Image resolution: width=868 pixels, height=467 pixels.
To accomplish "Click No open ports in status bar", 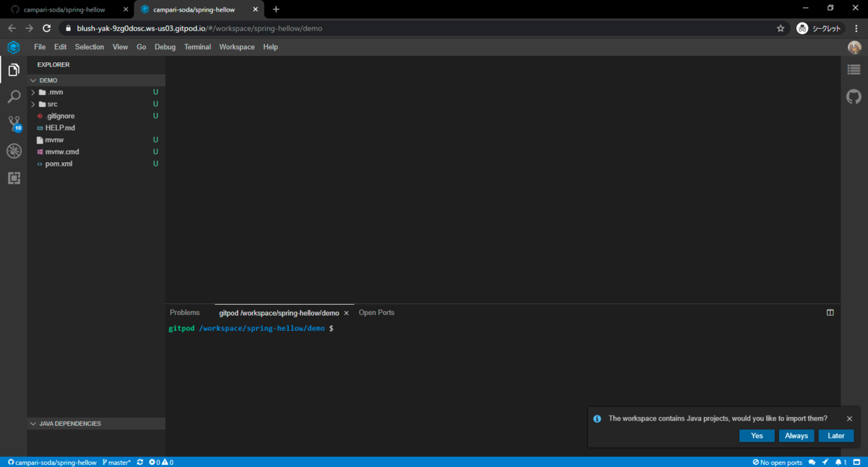I will tap(778, 462).
